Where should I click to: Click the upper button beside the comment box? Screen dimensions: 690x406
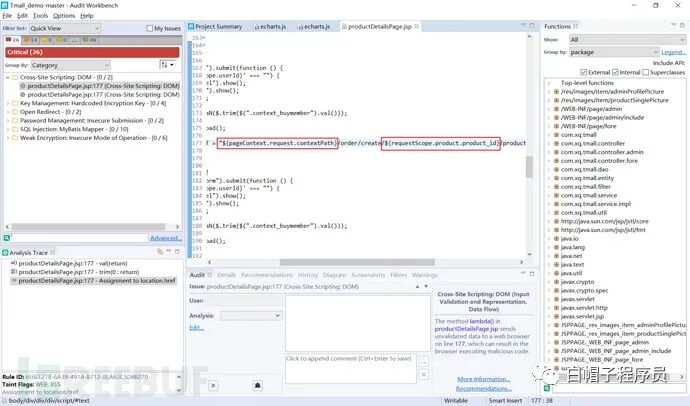coord(423,362)
